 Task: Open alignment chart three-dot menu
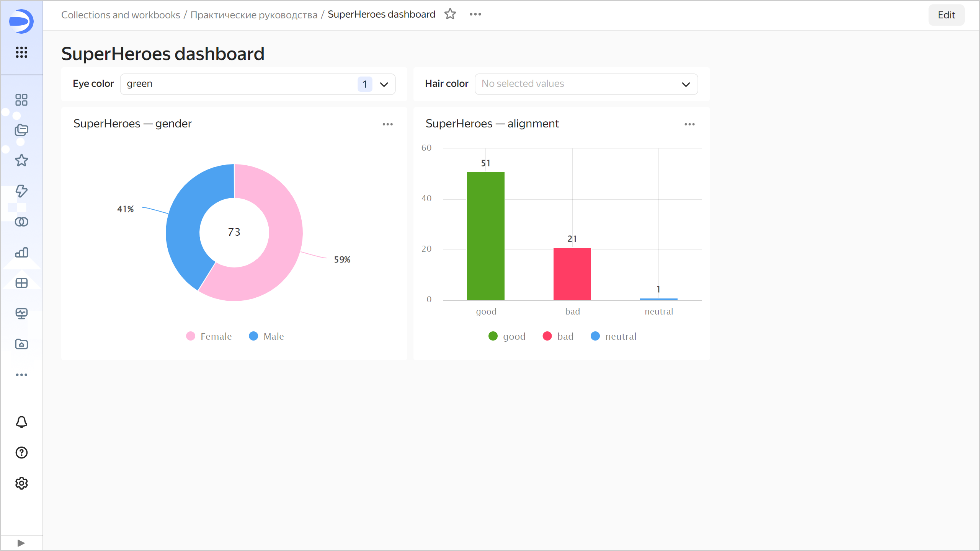tap(689, 124)
